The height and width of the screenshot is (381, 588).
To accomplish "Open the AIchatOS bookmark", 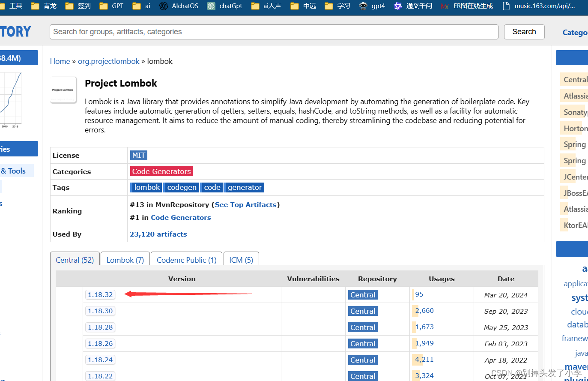I will point(179,6).
